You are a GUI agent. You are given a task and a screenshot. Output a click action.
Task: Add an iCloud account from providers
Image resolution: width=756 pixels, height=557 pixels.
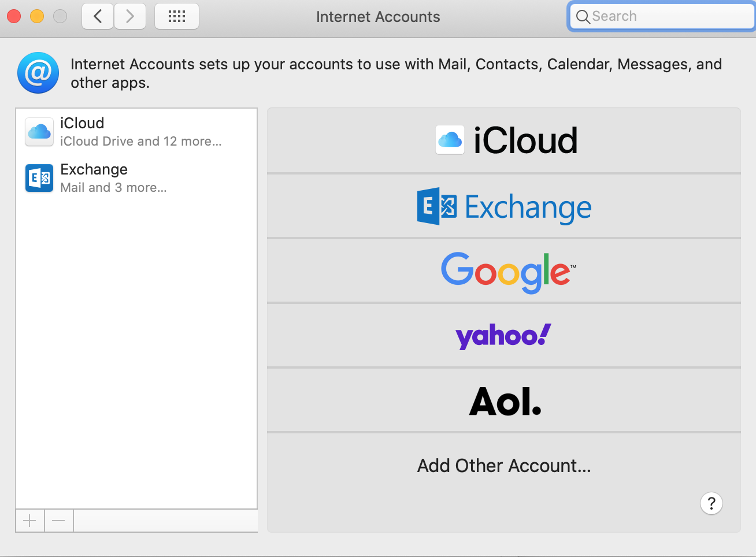(504, 140)
